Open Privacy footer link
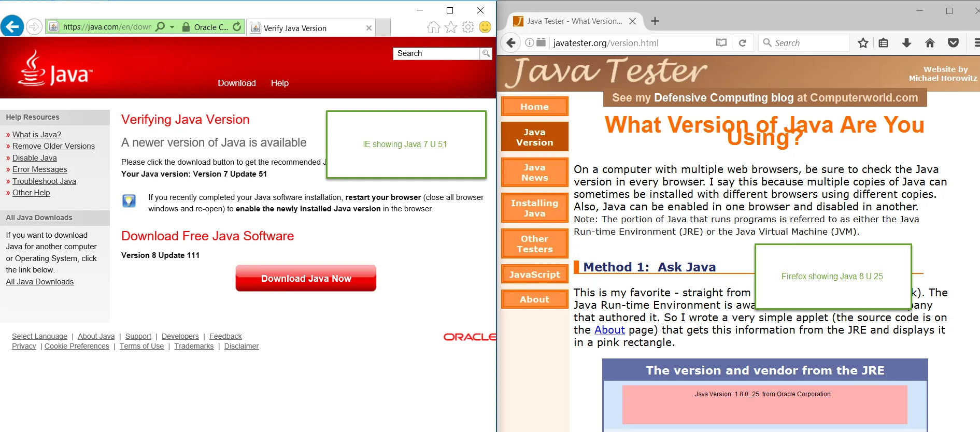980x432 pixels. click(24, 346)
